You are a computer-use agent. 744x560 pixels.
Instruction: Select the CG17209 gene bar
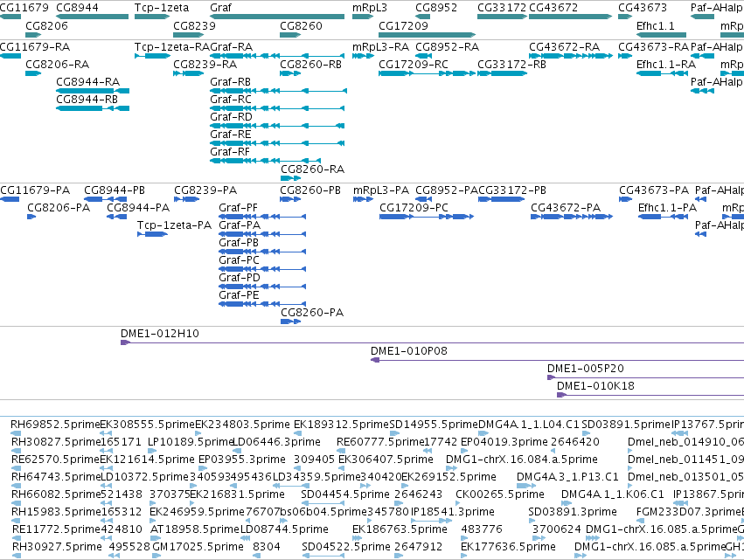coord(427,35)
